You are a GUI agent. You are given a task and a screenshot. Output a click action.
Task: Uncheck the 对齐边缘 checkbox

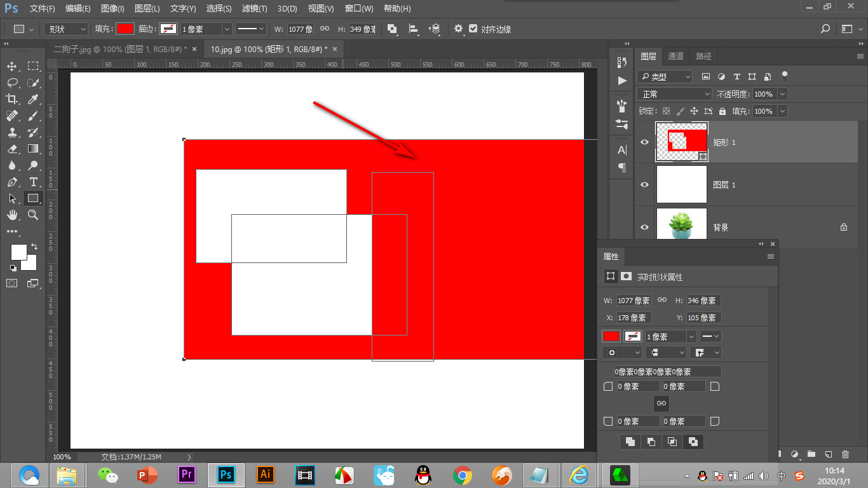click(473, 29)
